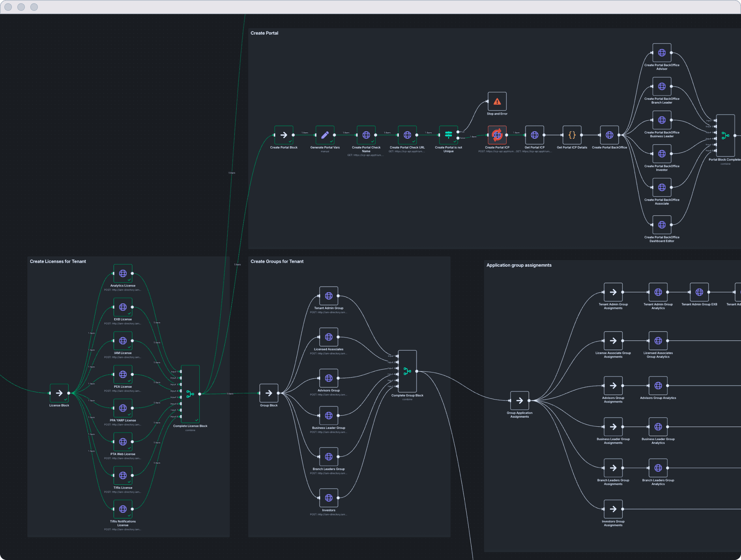Select the Get Portal ICP Details code node
This screenshot has height=560, width=741.
[x=572, y=135]
